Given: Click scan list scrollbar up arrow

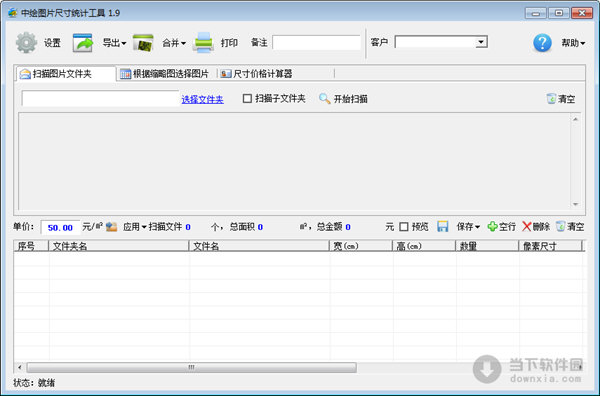Looking at the screenshot, I should [x=575, y=119].
